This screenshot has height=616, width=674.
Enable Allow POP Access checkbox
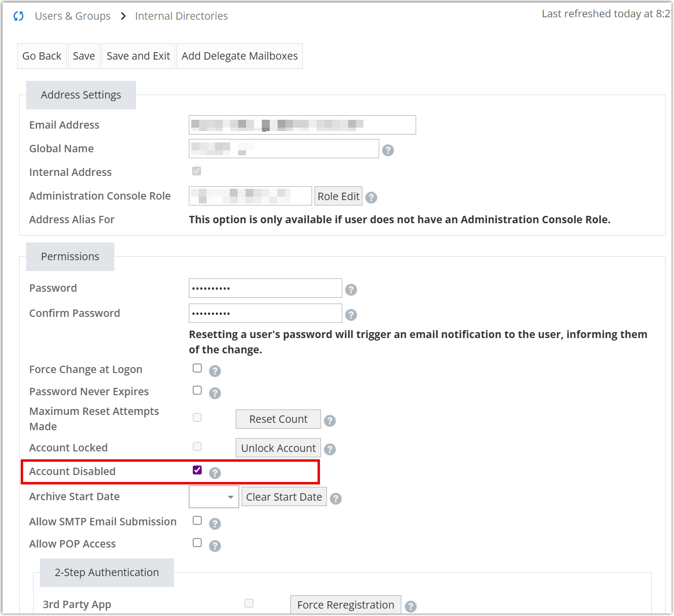197,543
